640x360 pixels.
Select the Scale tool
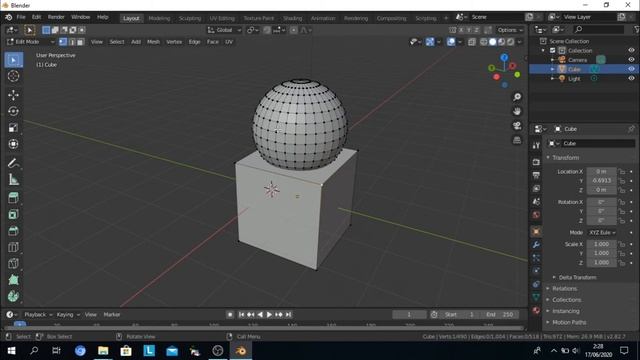tap(13, 128)
